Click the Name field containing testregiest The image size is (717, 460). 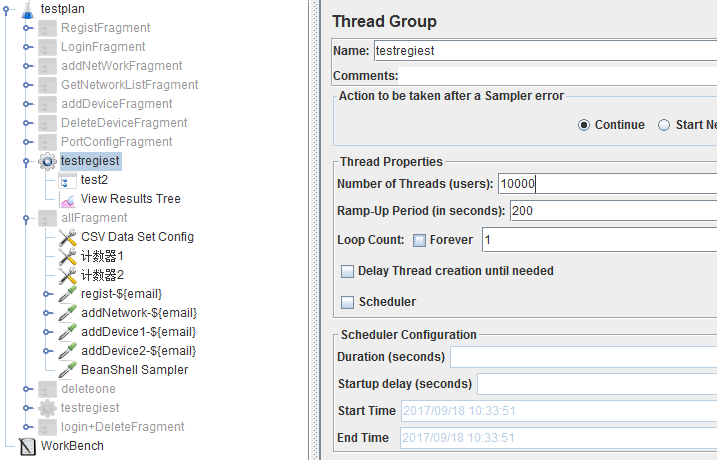546,51
